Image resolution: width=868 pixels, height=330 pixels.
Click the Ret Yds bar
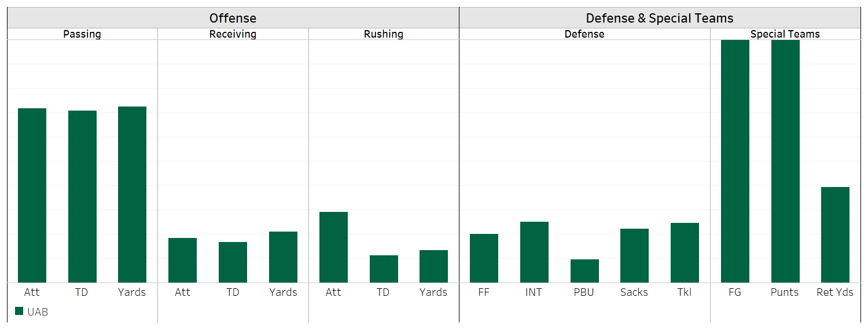point(835,234)
